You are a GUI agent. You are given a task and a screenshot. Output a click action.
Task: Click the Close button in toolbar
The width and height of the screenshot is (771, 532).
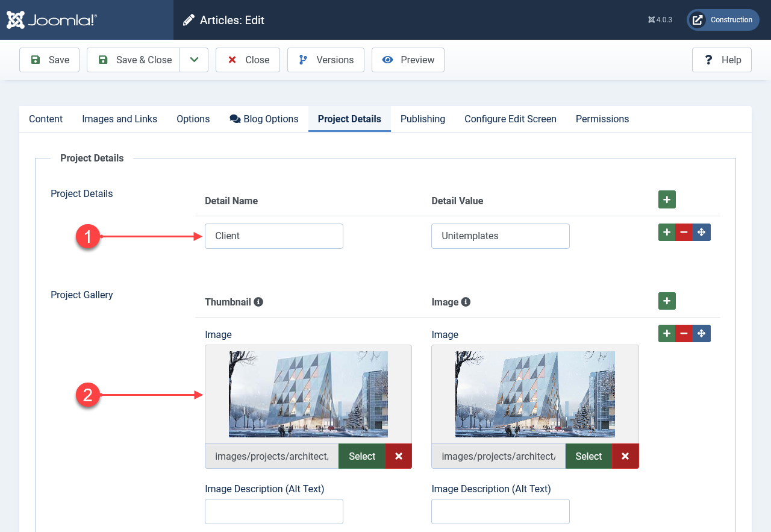(x=248, y=60)
